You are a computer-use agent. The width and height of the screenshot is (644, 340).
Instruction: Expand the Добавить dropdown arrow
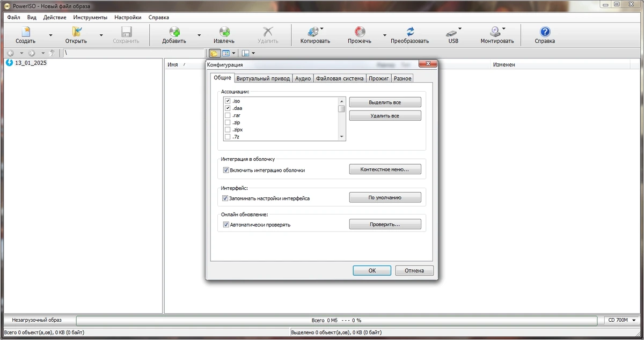pyautogui.click(x=199, y=35)
